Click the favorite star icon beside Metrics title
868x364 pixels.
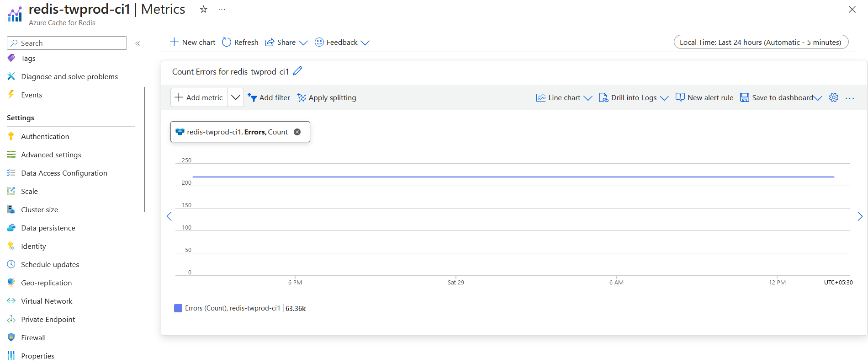[203, 9]
